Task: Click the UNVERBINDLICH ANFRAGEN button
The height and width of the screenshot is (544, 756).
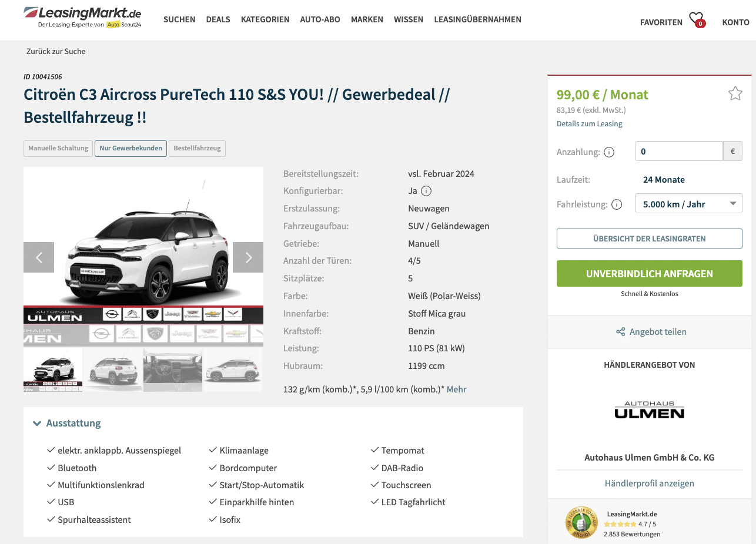Action: pos(650,274)
